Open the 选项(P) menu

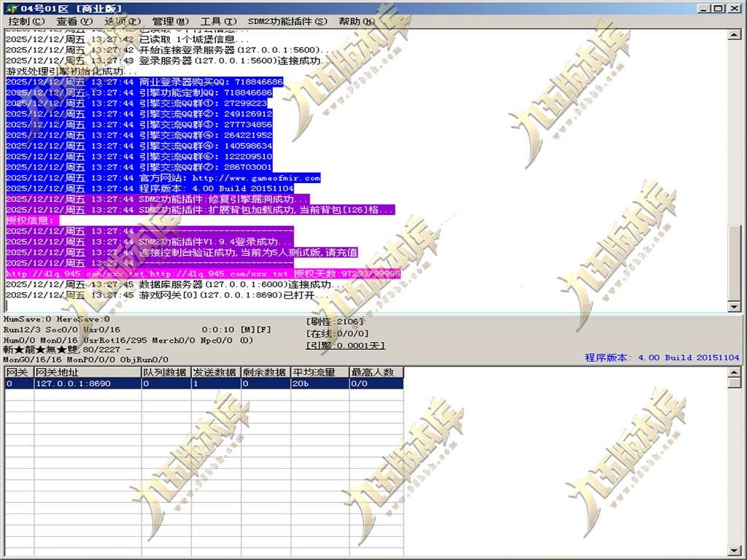(x=123, y=21)
